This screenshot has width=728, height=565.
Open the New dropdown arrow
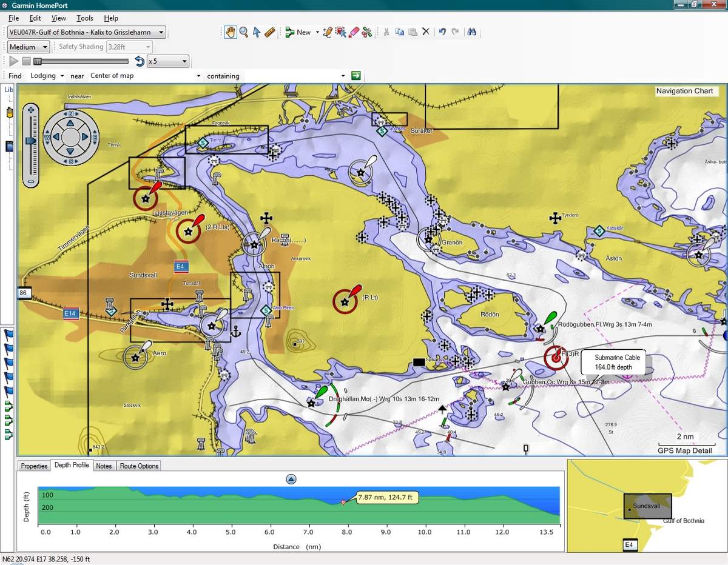click(317, 32)
